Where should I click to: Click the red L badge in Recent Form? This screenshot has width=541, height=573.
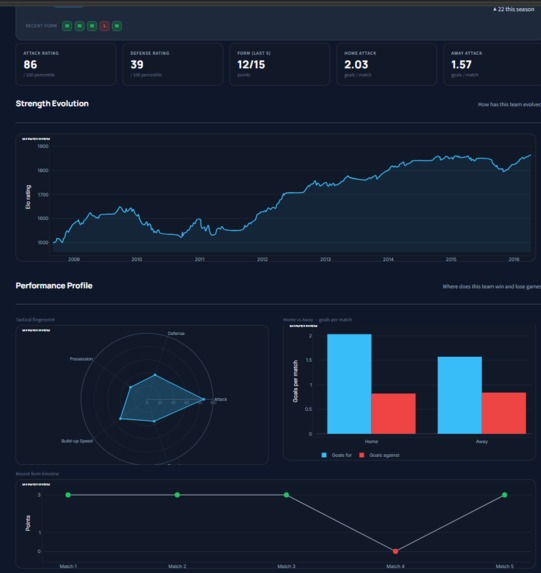tap(104, 26)
